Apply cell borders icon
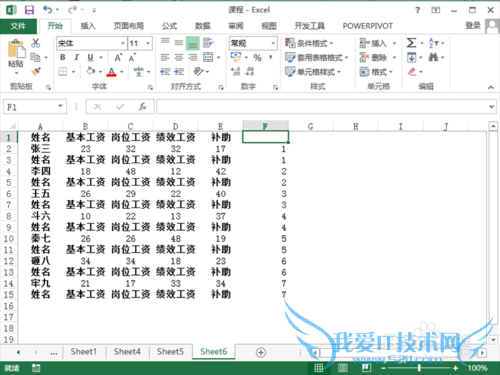This screenshot has height=375, width=500. click(x=63, y=71)
